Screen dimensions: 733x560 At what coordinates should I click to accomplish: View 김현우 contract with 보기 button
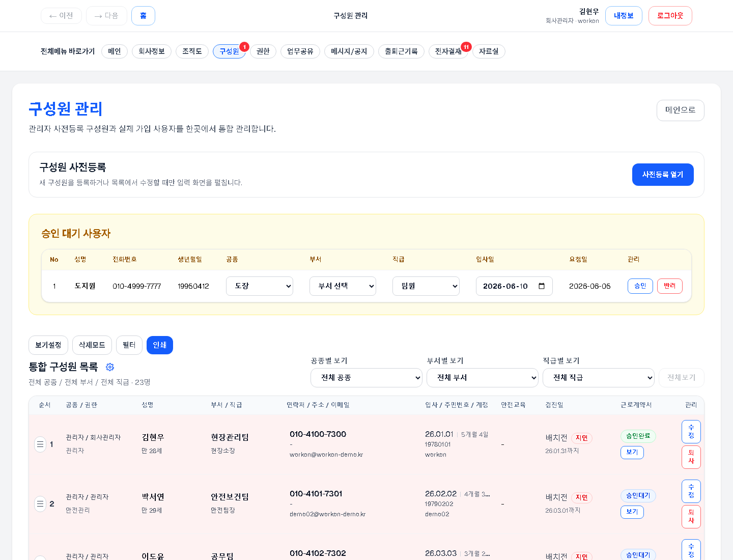click(x=632, y=453)
